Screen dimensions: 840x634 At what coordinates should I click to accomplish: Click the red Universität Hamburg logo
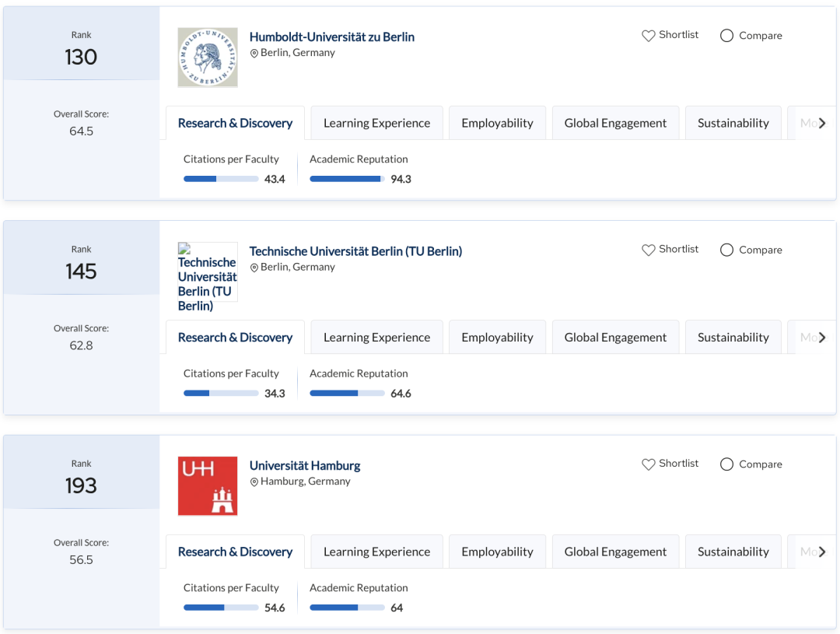tap(208, 486)
